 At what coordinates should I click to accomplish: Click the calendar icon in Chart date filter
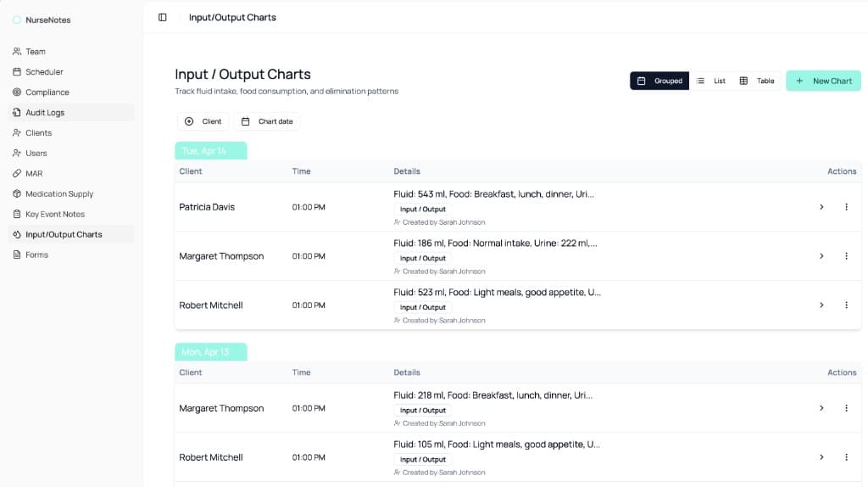click(x=245, y=121)
